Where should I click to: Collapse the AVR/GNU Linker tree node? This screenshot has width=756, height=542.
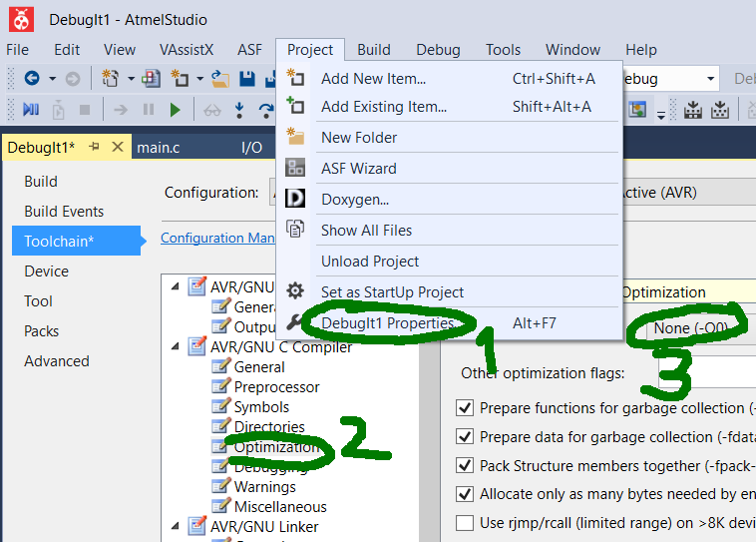pyautogui.click(x=176, y=527)
